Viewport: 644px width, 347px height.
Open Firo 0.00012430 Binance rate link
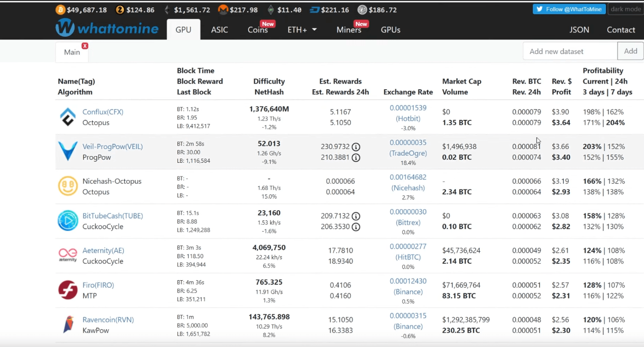tap(408, 286)
